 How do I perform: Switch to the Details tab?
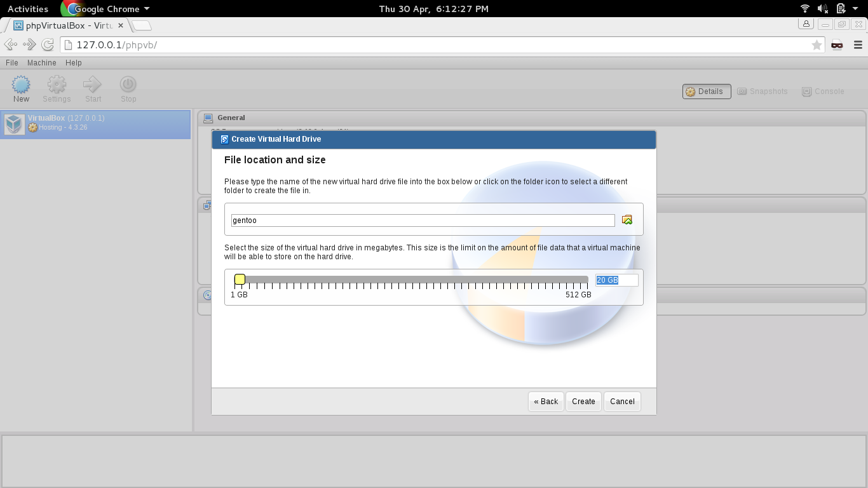707,91
